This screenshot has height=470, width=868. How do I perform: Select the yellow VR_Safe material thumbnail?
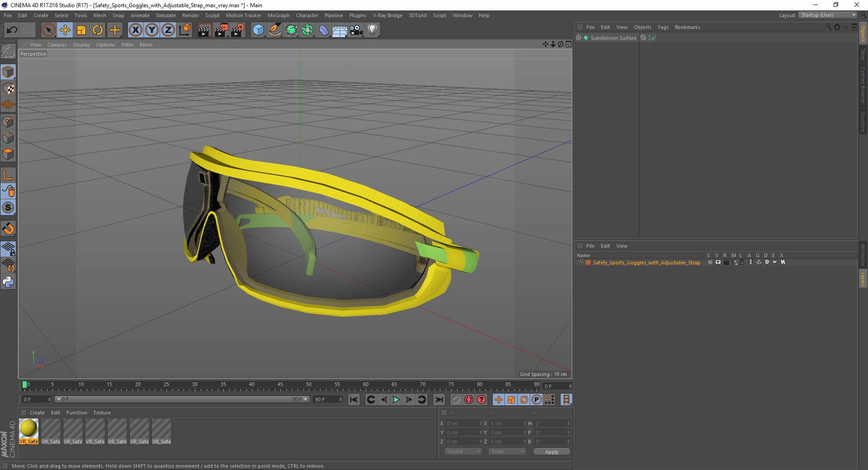(28, 428)
